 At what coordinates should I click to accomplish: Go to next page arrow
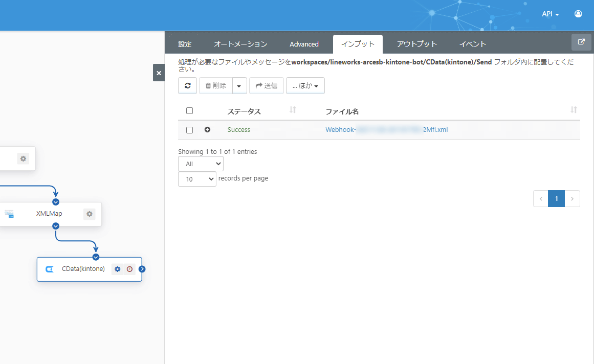573,199
